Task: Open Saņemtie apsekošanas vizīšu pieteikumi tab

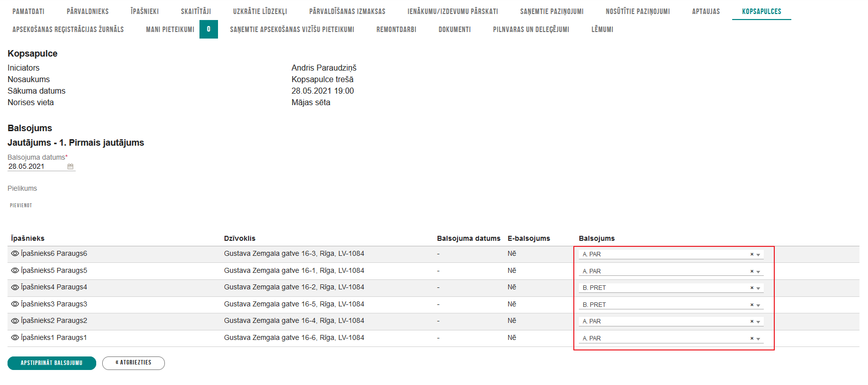Action: point(292,30)
